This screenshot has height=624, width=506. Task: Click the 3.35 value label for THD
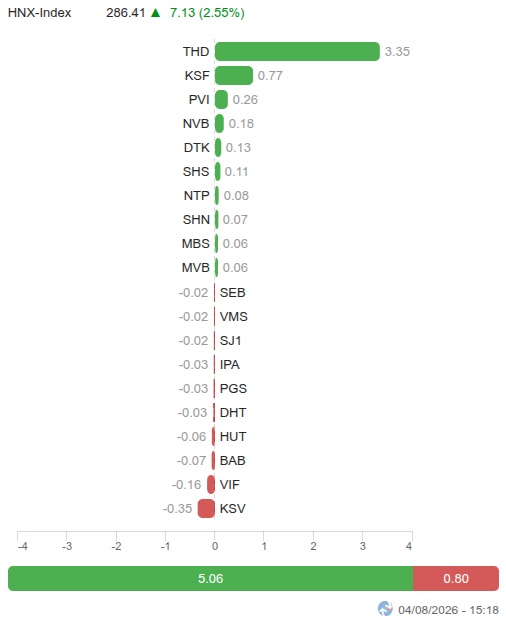pyautogui.click(x=397, y=52)
